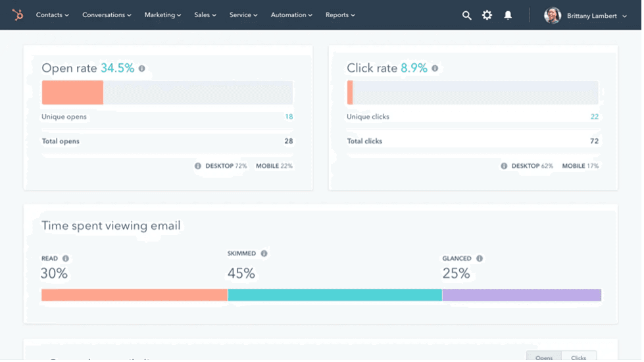Click info icon next to Open rate
Image resolution: width=644 pixels, height=362 pixels.
click(x=141, y=68)
